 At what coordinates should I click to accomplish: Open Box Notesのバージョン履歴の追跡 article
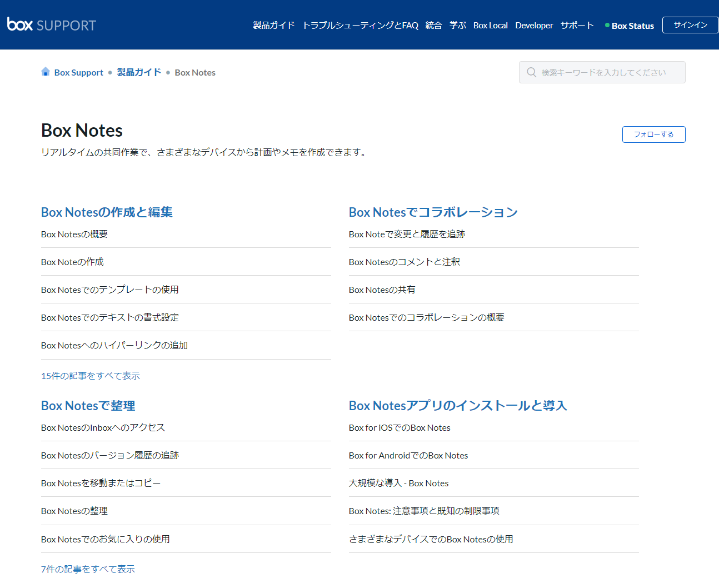coord(110,455)
